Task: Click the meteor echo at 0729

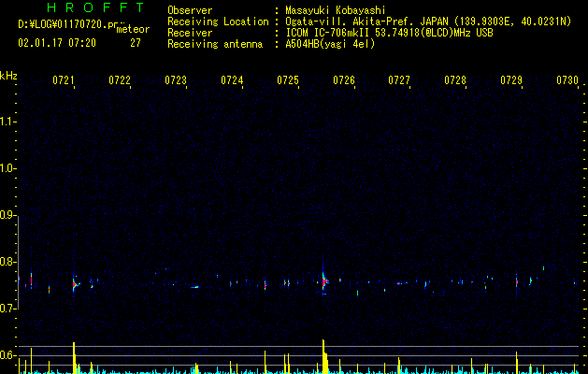Action: click(x=516, y=282)
